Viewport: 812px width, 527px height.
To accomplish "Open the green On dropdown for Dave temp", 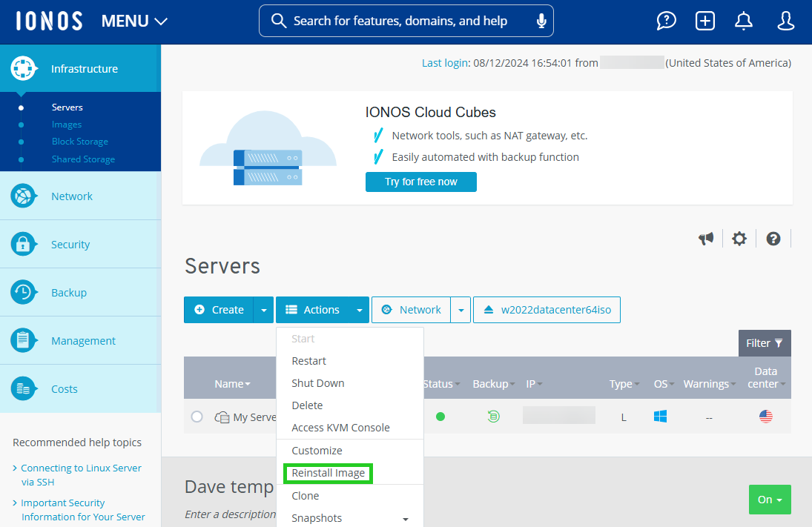I will coord(770,500).
